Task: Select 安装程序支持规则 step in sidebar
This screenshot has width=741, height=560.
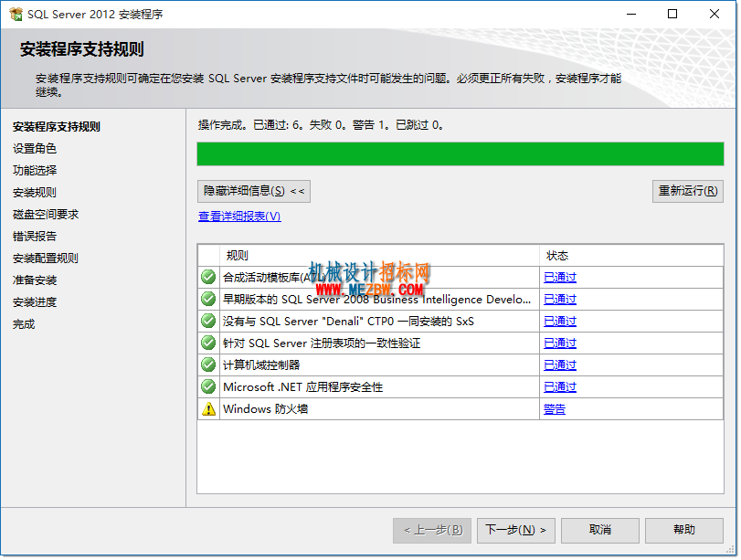Action: pos(57,127)
